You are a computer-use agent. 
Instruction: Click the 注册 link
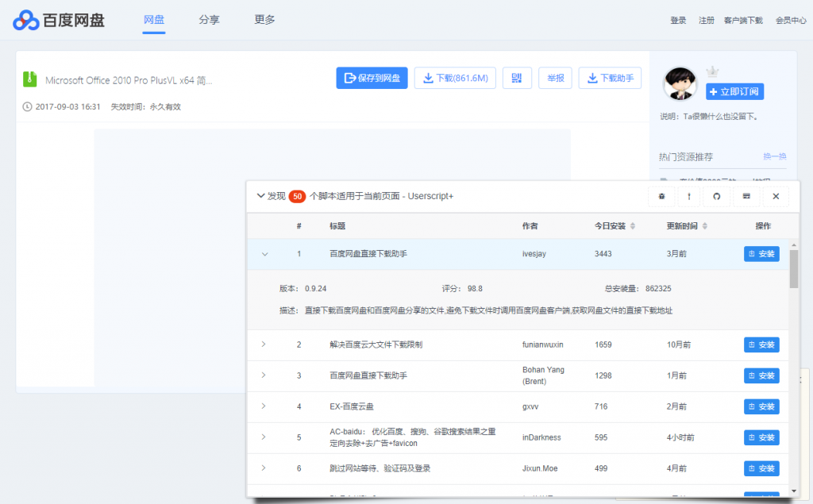(706, 20)
